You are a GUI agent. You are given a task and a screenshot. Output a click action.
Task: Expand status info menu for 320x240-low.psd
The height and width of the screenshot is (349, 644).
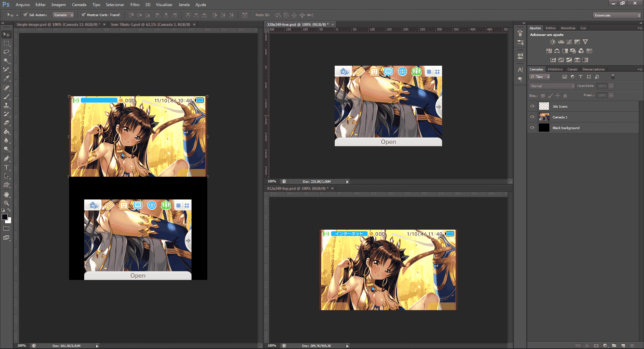tap(347, 182)
